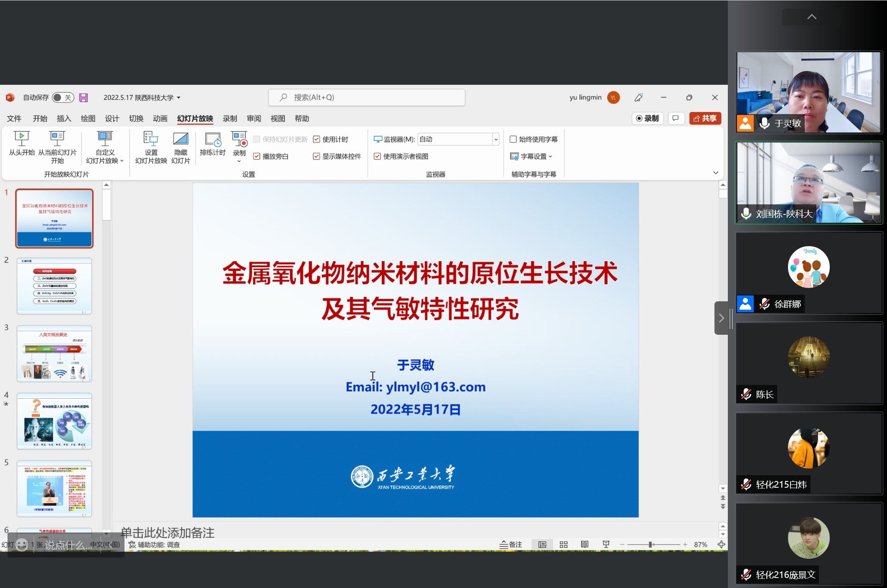Open reading view in status bar
The image size is (887, 588).
[585, 545]
